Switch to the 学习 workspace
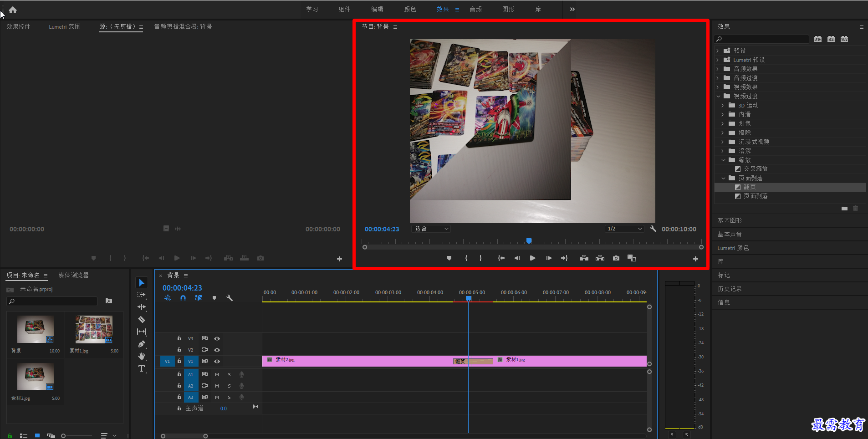This screenshot has height=439, width=868. (x=312, y=9)
